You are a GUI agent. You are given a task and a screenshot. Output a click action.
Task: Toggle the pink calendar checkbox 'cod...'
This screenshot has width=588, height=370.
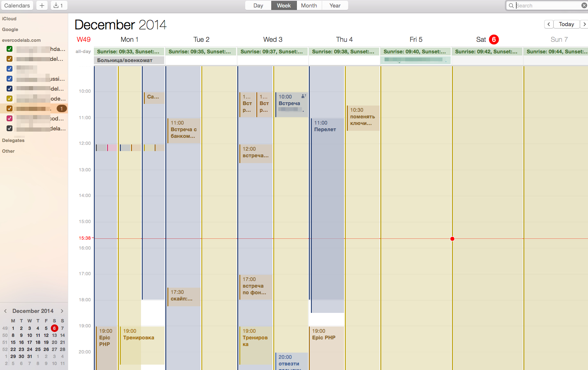pyautogui.click(x=10, y=118)
